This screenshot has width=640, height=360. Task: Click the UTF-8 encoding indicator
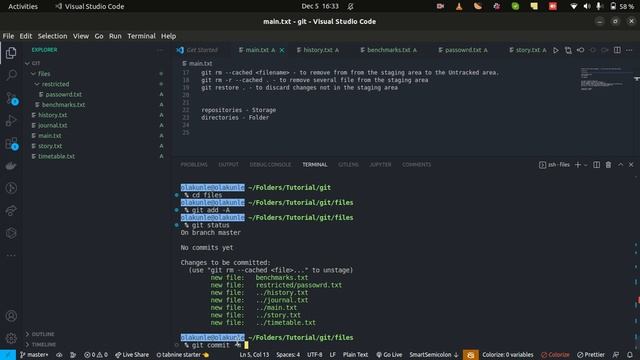314,355
